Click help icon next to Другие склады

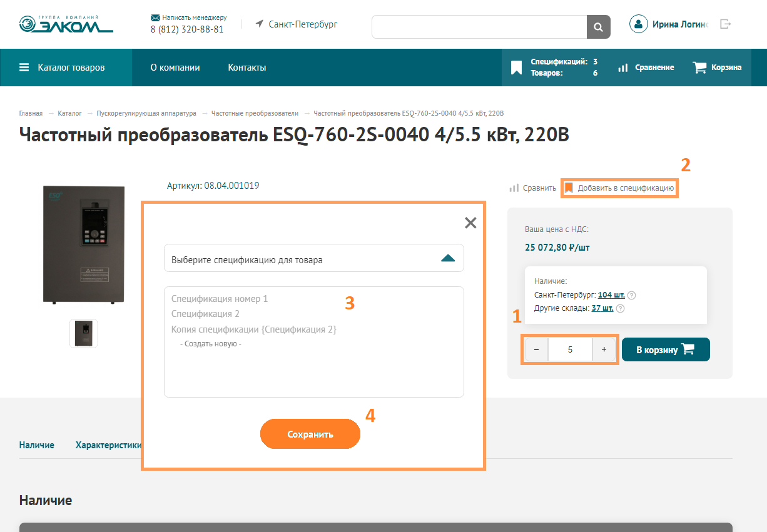point(620,308)
